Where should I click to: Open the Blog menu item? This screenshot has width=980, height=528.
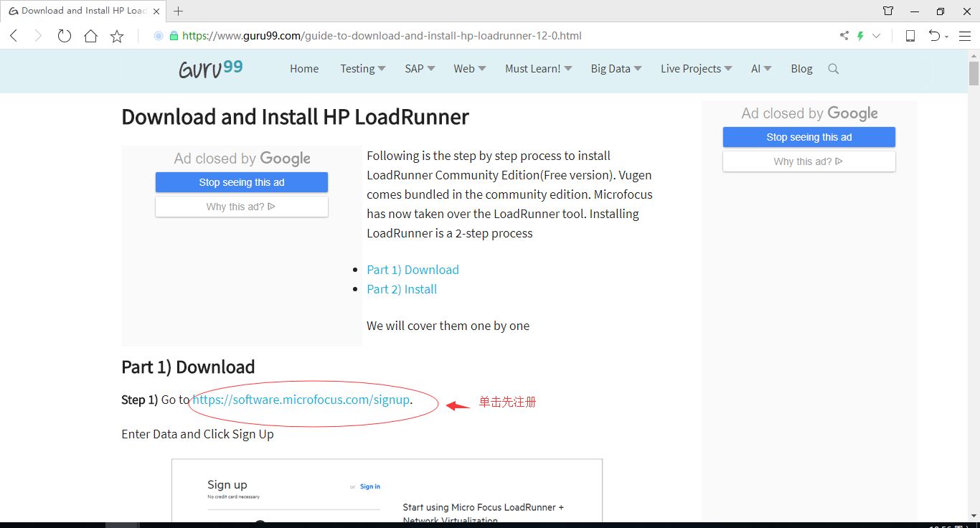[801, 69]
